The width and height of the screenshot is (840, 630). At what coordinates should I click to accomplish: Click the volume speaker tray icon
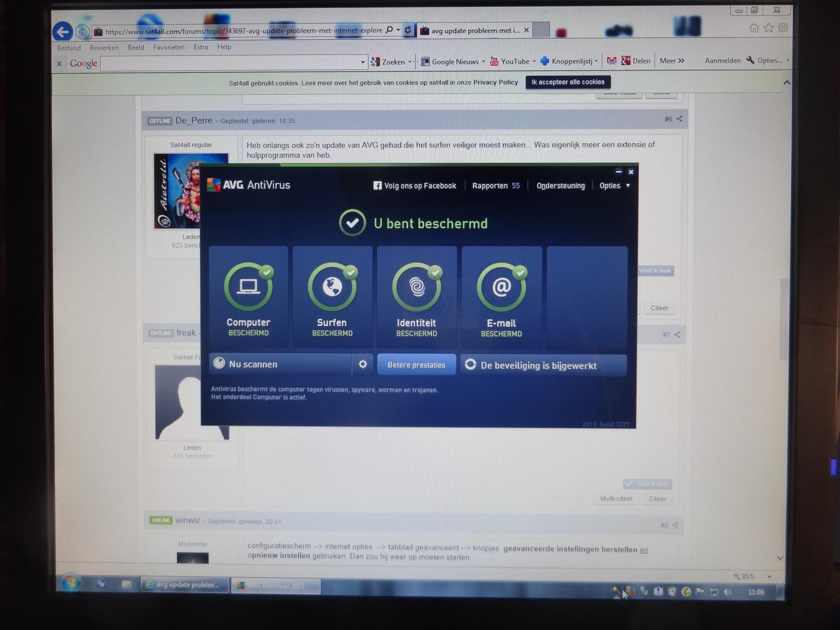click(x=728, y=592)
